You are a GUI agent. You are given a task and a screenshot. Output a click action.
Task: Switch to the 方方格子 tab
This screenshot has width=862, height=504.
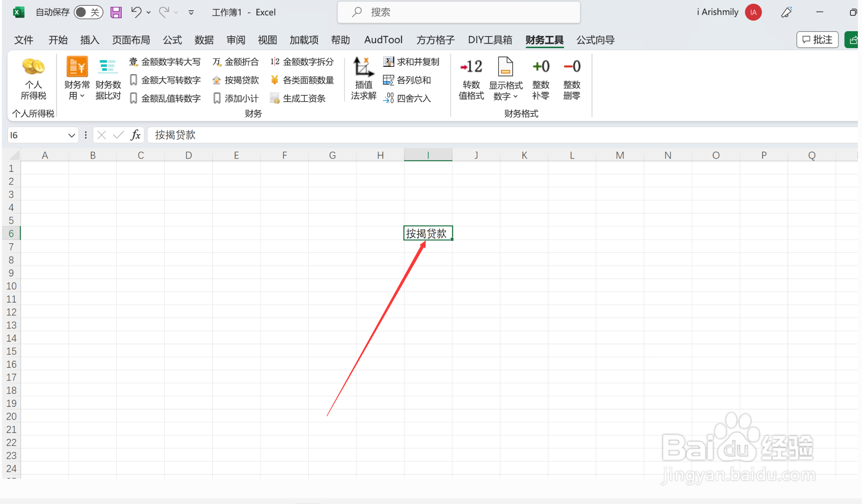point(435,40)
